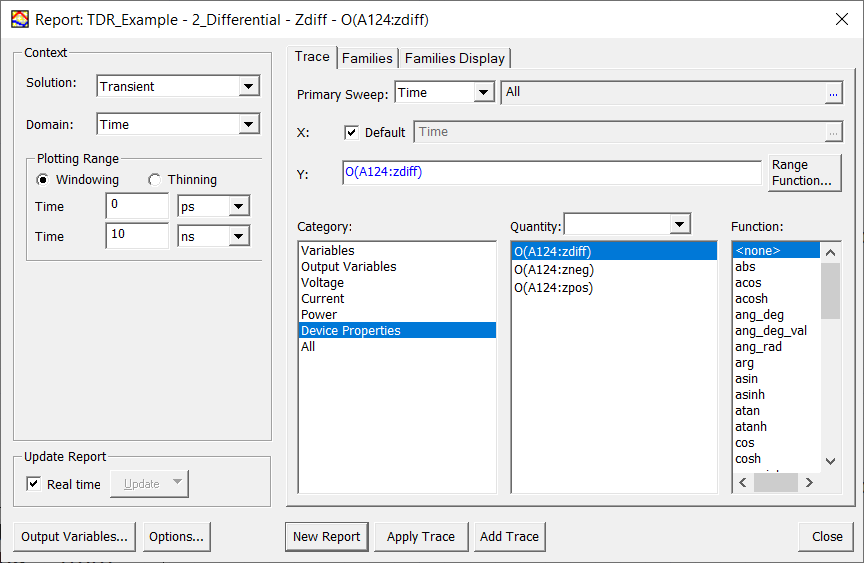864x563 pixels.
Task: Switch to the Families tab
Action: (367, 58)
